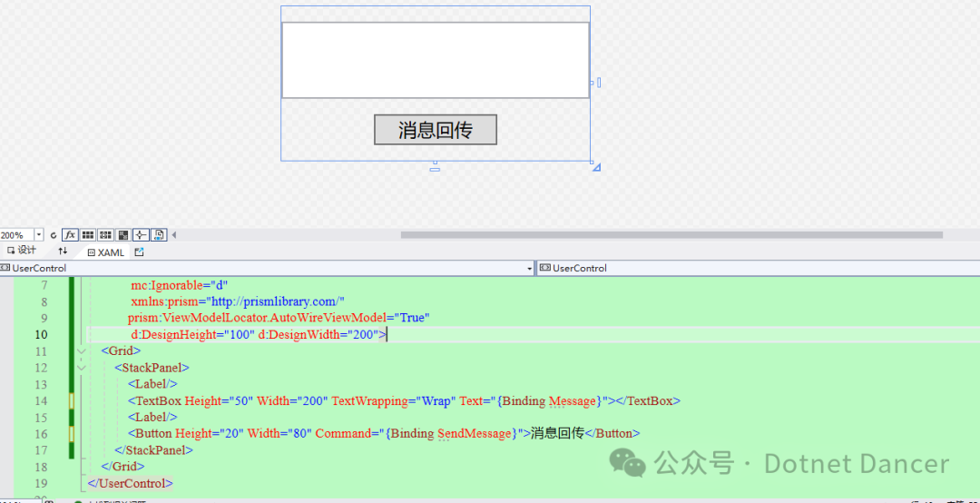Image resolution: width=980 pixels, height=503 pixels.
Task: Click the horizontal designer scrollbar thumb
Action: pyautogui.click(x=671, y=235)
